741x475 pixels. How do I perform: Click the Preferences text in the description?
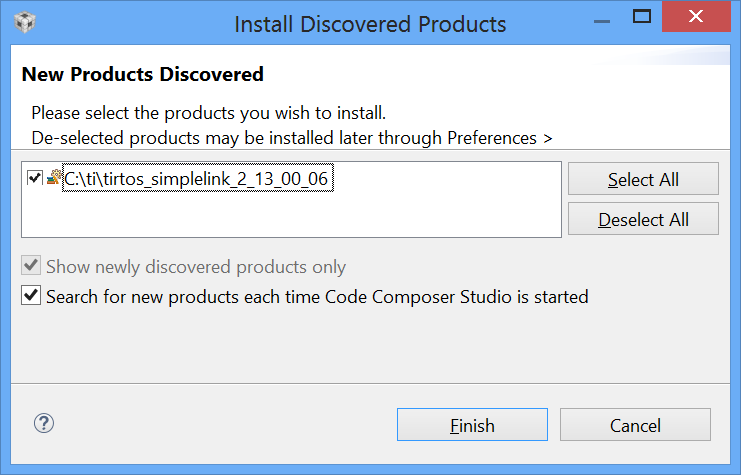click(494, 136)
